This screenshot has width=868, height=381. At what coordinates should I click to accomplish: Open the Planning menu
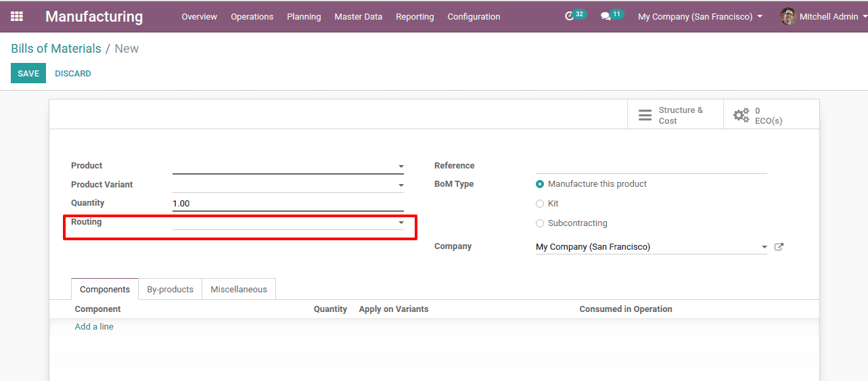click(304, 16)
